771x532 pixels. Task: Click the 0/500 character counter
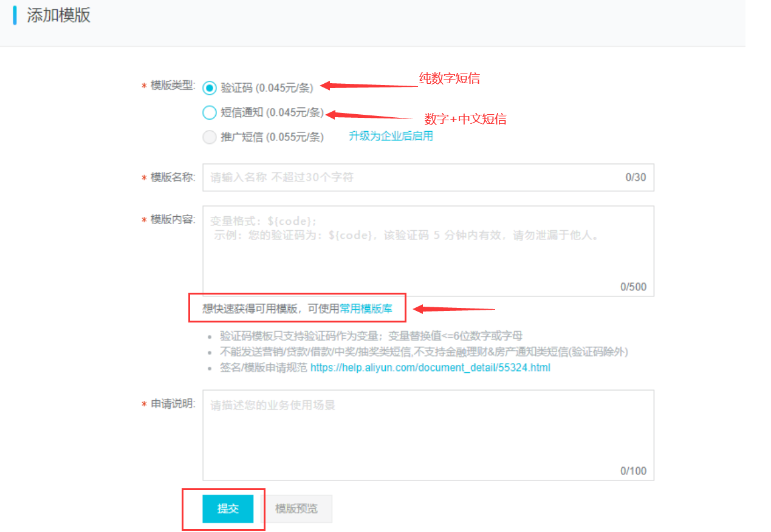[634, 286]
